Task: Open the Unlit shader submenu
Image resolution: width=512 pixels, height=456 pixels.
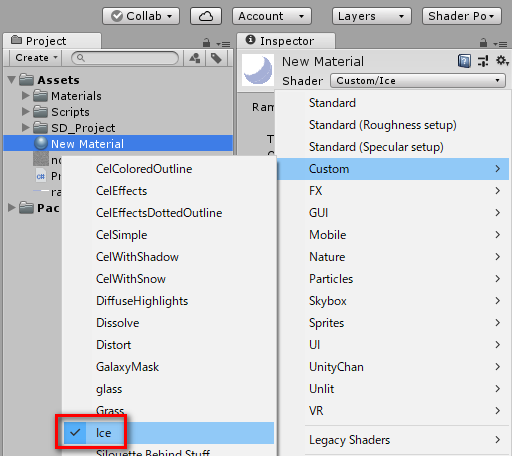Action: coord(393,389)
